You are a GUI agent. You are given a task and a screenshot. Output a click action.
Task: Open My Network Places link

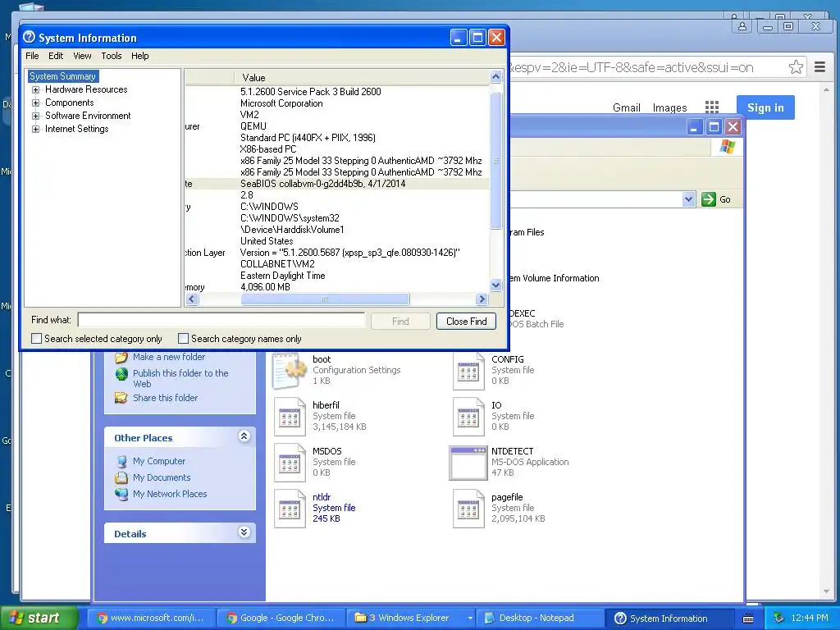(x=170, y=494)
